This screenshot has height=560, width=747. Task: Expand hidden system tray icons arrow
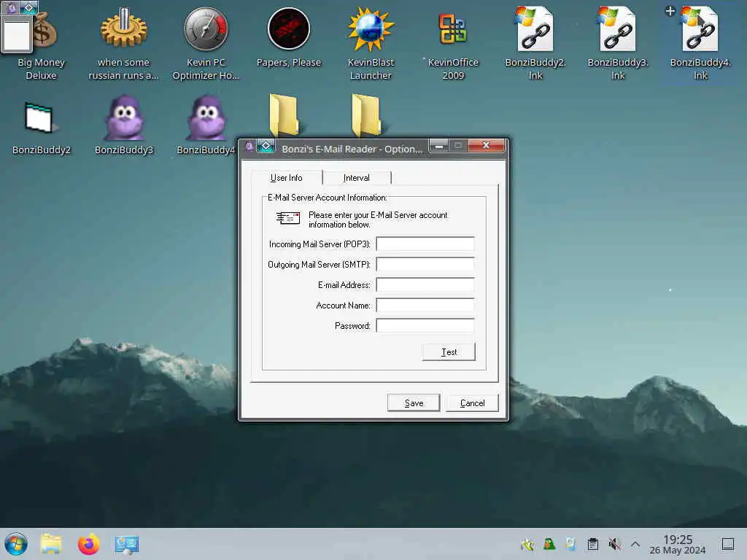tap(635, 544)
